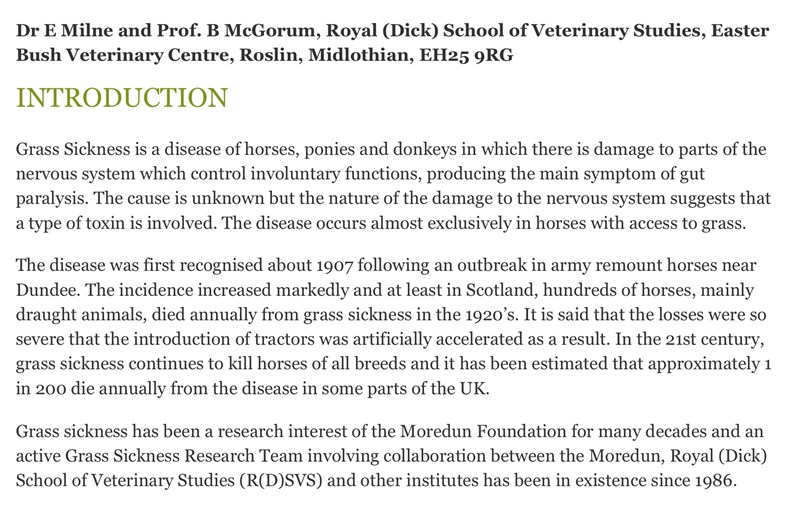Click the word paralysis in the first paragraph
This screenshot has width=800, height=508.
pos(49,198)
